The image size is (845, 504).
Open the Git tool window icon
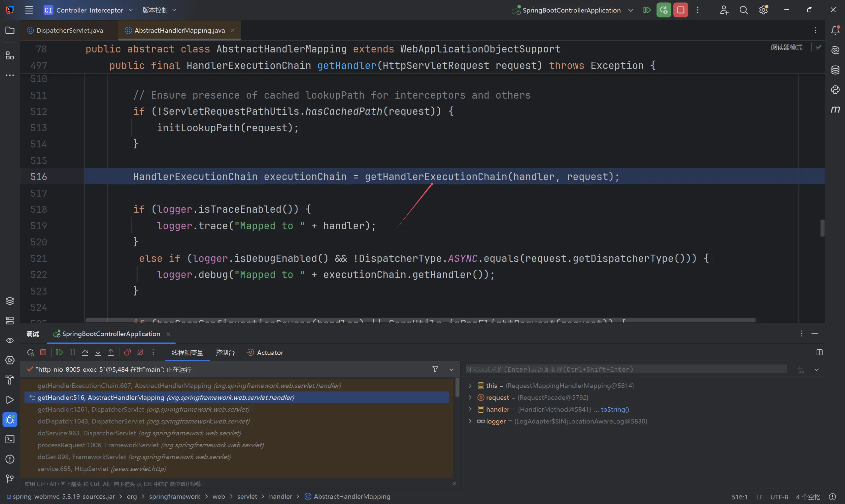point(10,479)
